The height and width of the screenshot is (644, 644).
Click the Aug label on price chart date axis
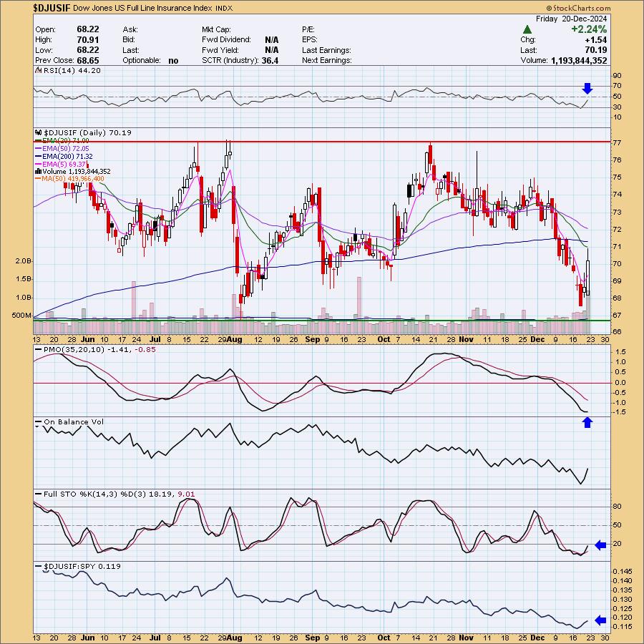(x=235, y=340)
